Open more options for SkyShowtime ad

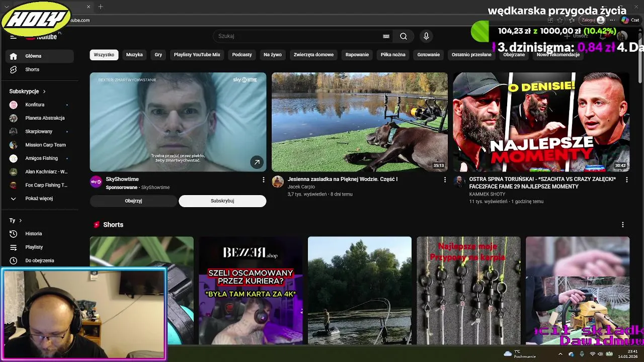pos(263,179)
